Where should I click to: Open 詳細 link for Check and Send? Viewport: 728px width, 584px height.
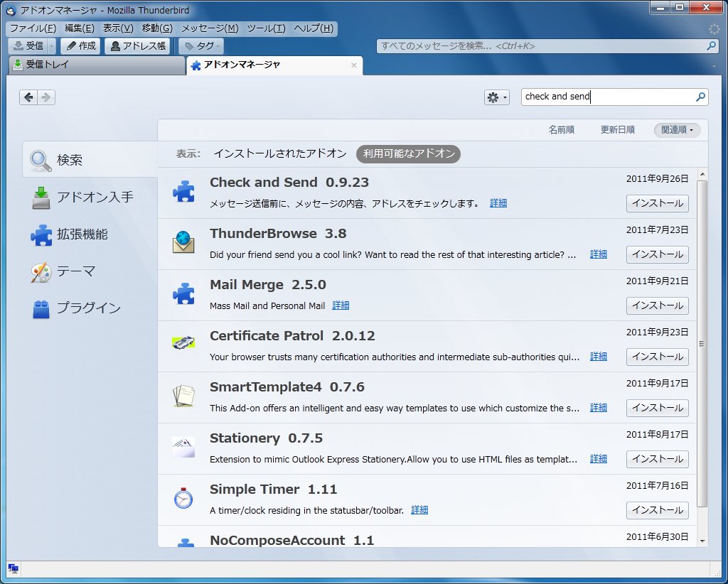click(x=498, y=203)
